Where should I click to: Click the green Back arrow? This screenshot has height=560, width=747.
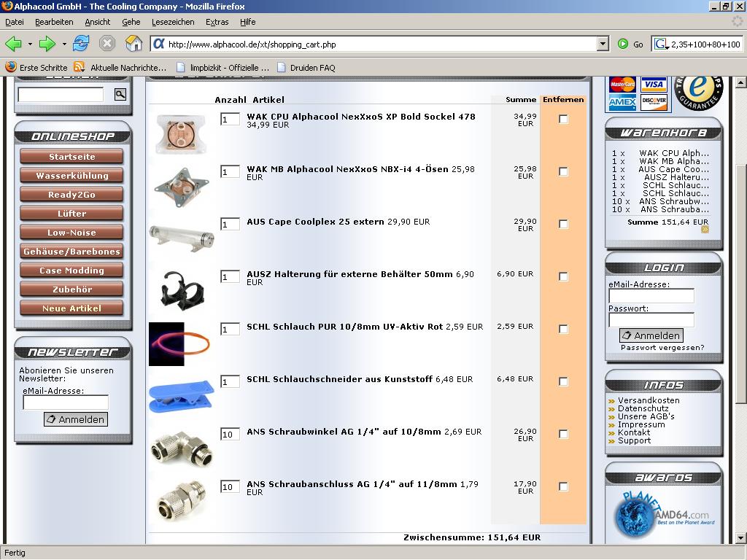coord(13,44)
